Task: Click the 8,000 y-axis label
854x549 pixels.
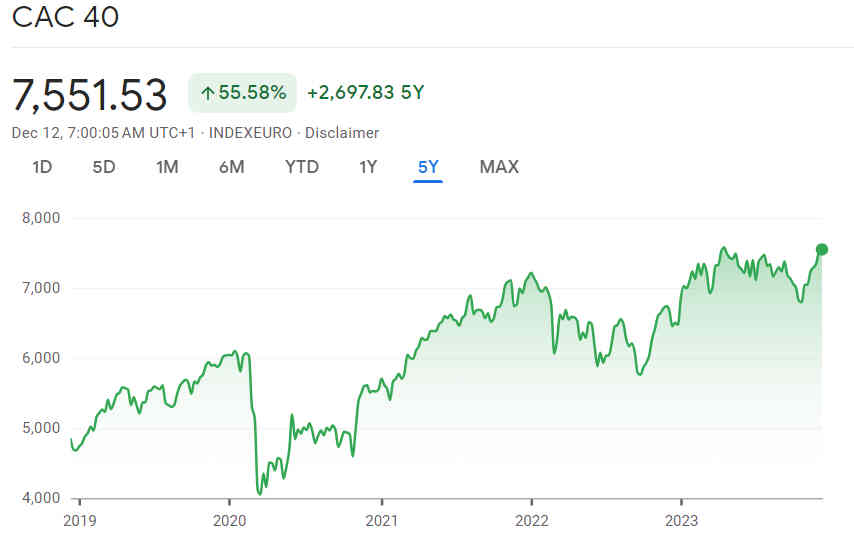Action: (x=41, y=218)
